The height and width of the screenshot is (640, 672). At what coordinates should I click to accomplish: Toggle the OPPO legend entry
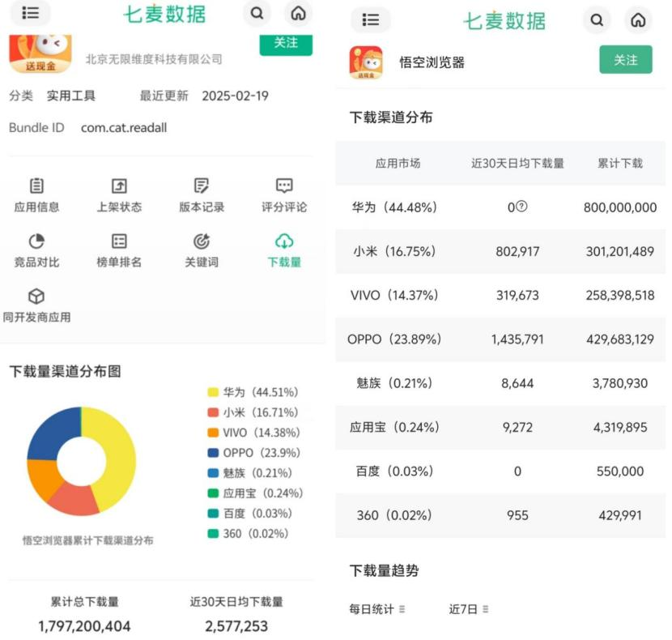click(x=252, y=453)
